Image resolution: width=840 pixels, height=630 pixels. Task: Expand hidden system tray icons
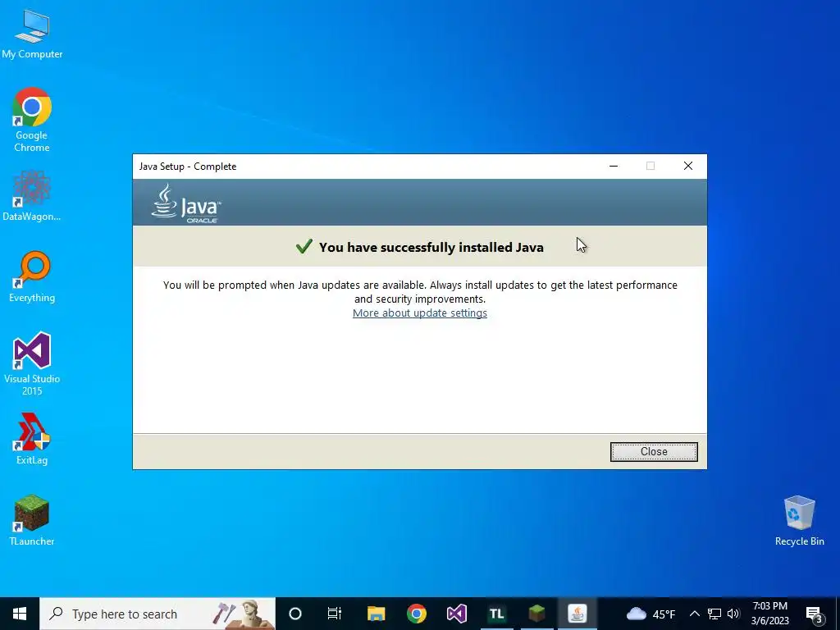coord(694,614)
